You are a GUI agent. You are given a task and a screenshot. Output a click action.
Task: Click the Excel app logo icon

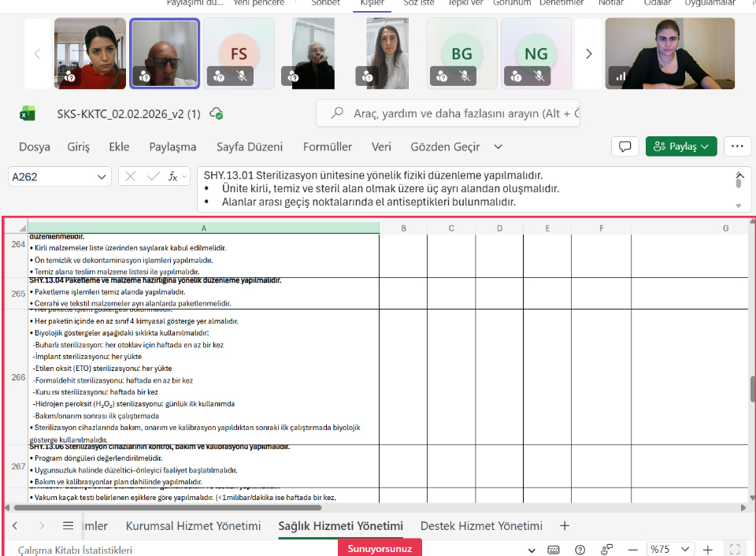click(28, 113)
